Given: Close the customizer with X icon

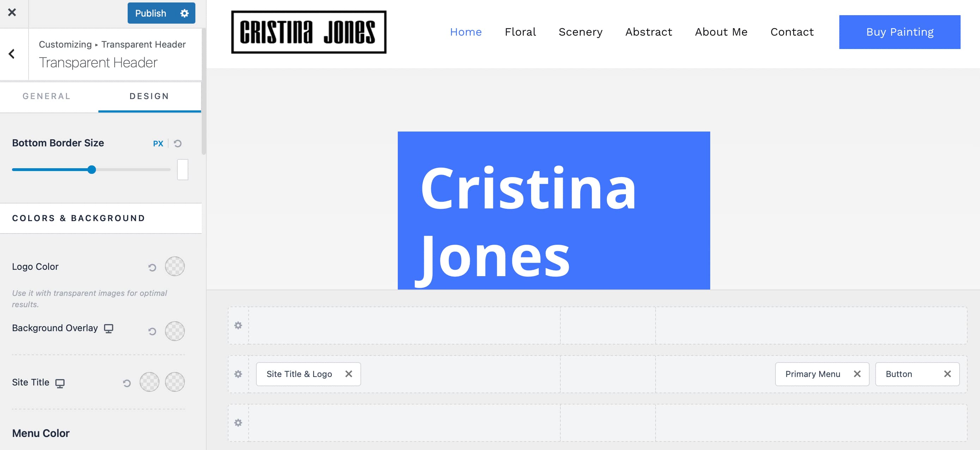Looking at the screenshot, I should 12,13.
